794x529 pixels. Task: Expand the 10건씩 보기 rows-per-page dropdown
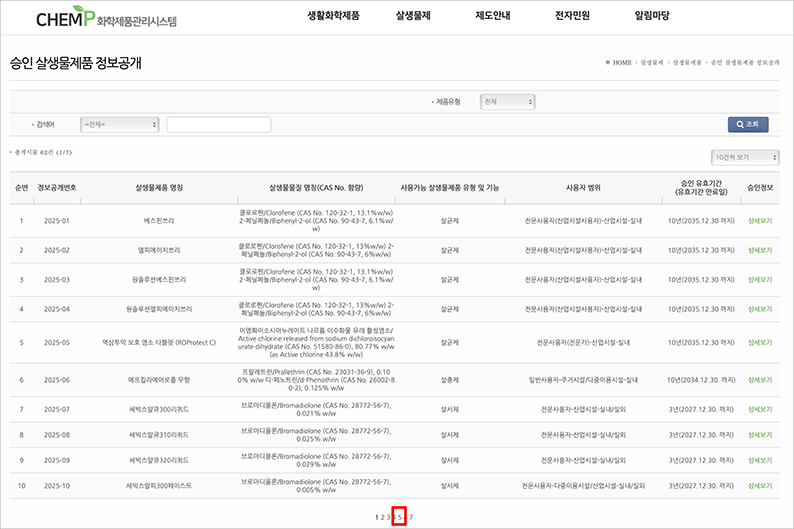coord(745,157)
